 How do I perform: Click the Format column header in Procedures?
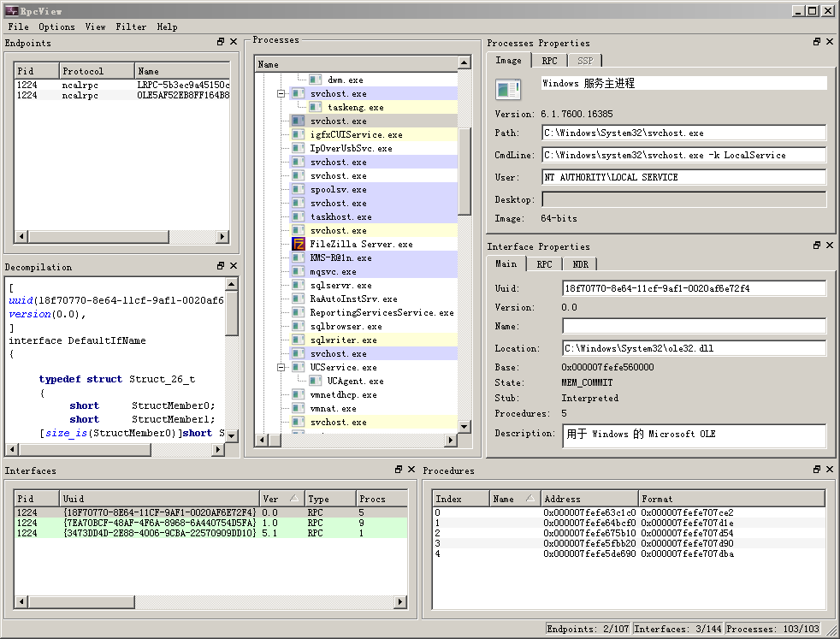[731, 499]
